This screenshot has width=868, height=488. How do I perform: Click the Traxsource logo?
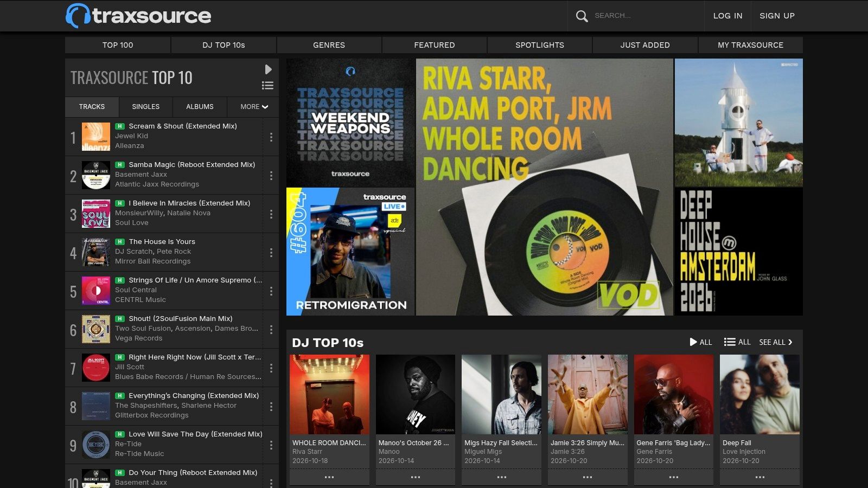click(x=138, y=16)
